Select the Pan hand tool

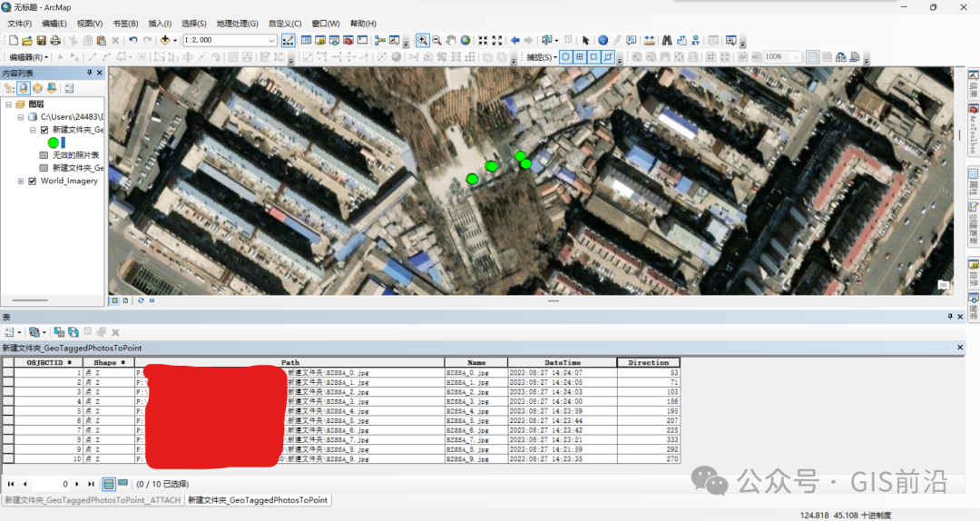(451, 41)
